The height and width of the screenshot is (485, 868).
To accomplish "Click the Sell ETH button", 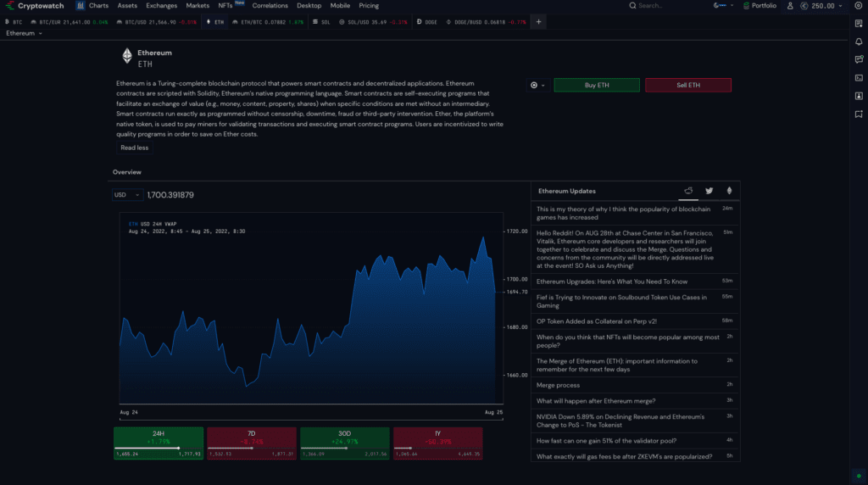I will (688, 86).
